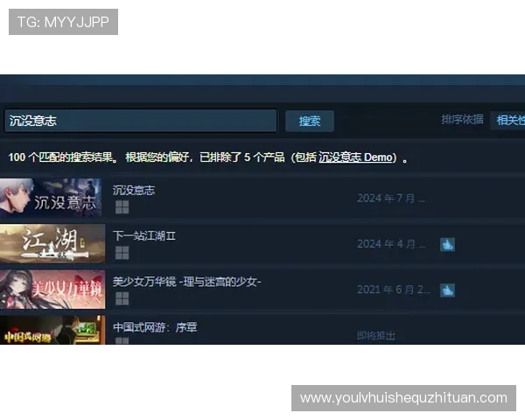Click Windows platform icon under 美少女万华镜
The image size is (525, 420).
point(122,298)
